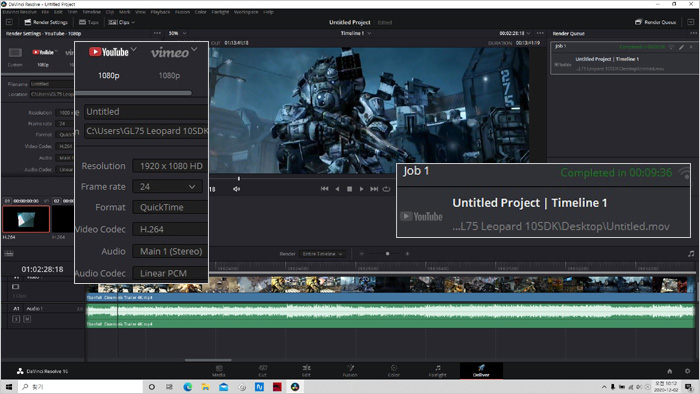Image resolution: width=700 pixels, height=394 pixels.
Task: Toggle the video track enable icon
Action: click(16, 286)
